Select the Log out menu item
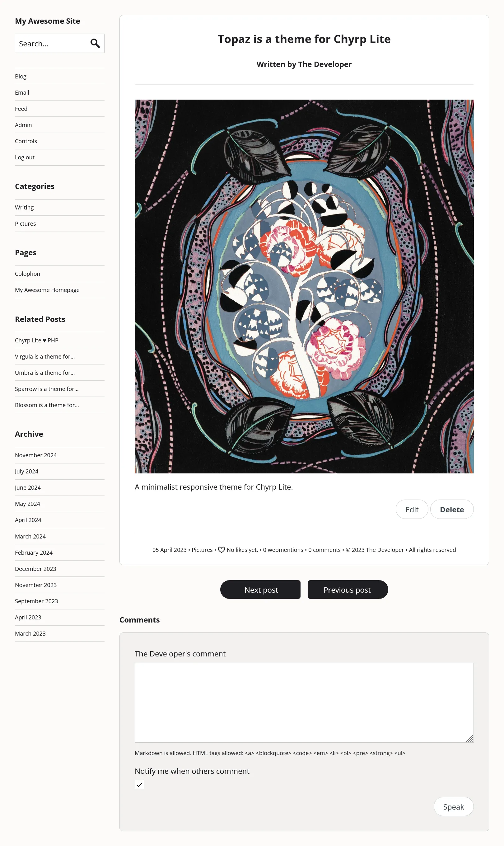 click(x=25, y=157)
